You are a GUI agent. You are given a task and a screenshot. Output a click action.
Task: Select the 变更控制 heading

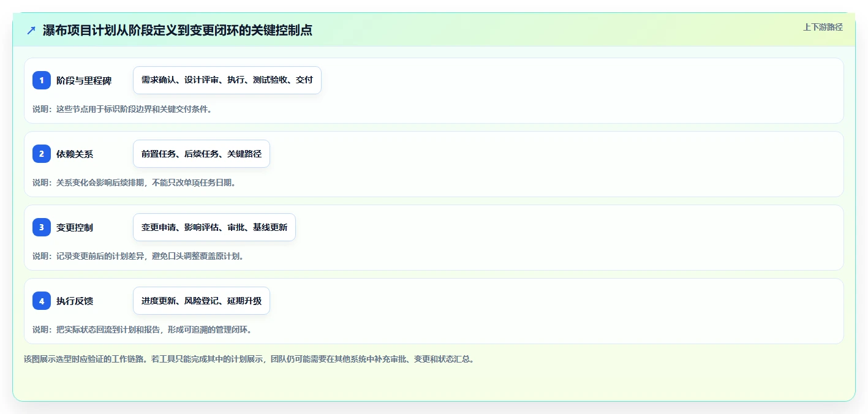point(75,227)
